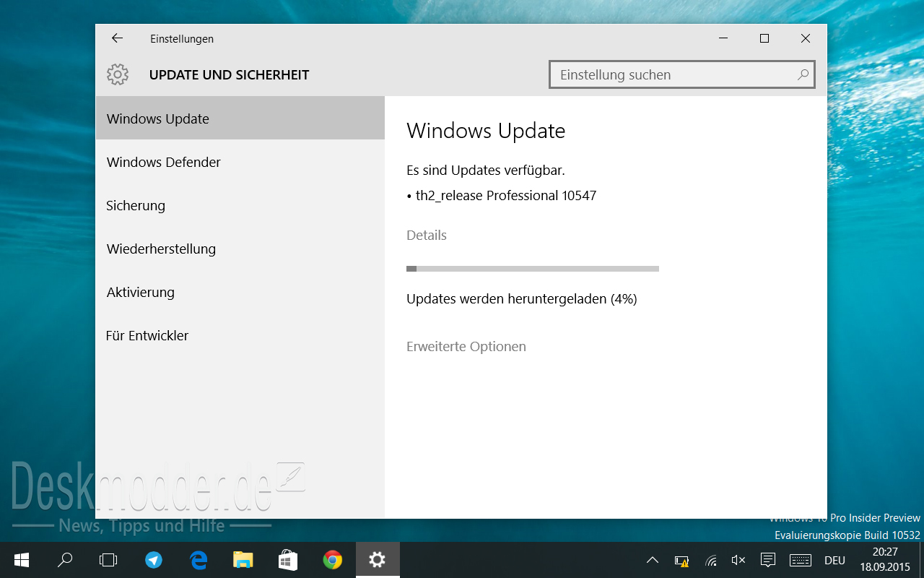Open the clock showing 20:27

click(x=885, y=560)
